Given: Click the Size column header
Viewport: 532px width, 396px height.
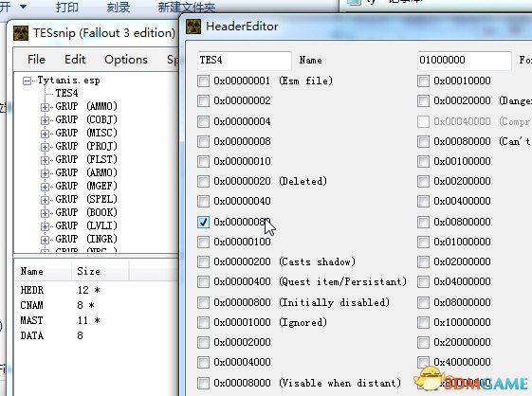Looking at the screenshot, I should tap(101, 271).
